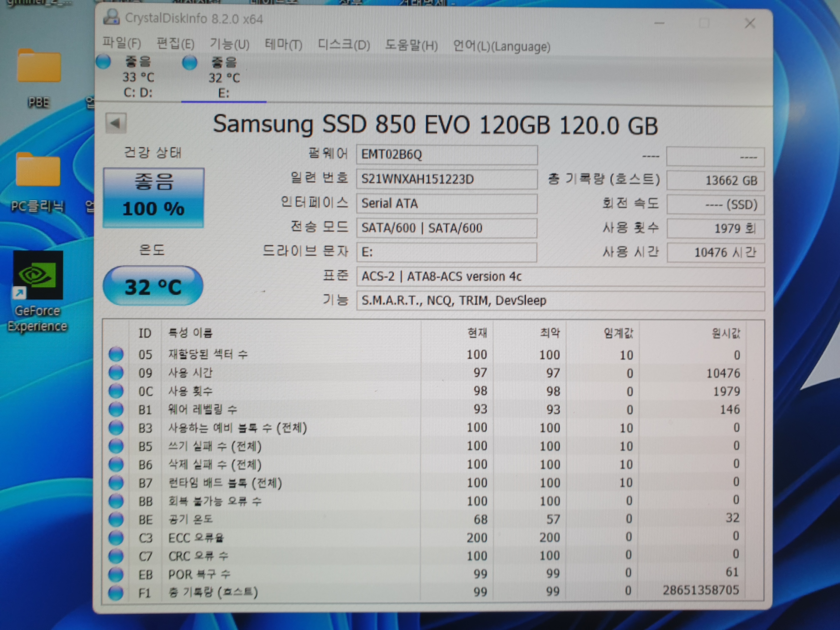Open the 디스크(D) menu

click(x=344, y=45)
